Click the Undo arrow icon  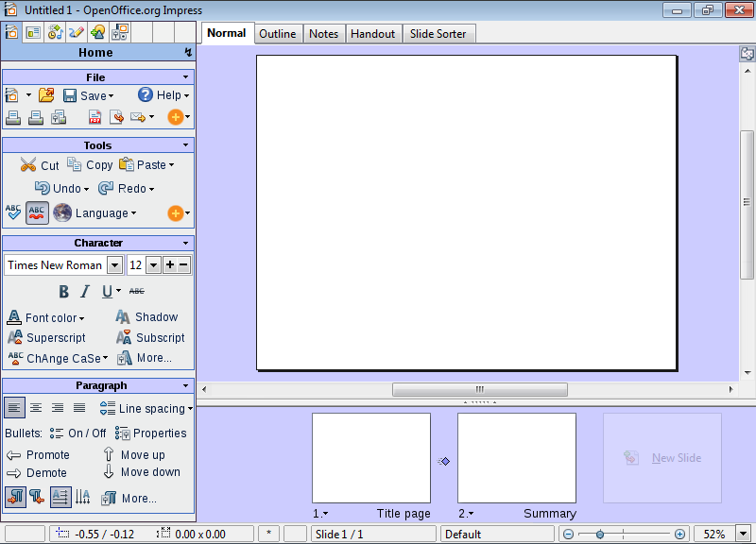tap(43, 188)
